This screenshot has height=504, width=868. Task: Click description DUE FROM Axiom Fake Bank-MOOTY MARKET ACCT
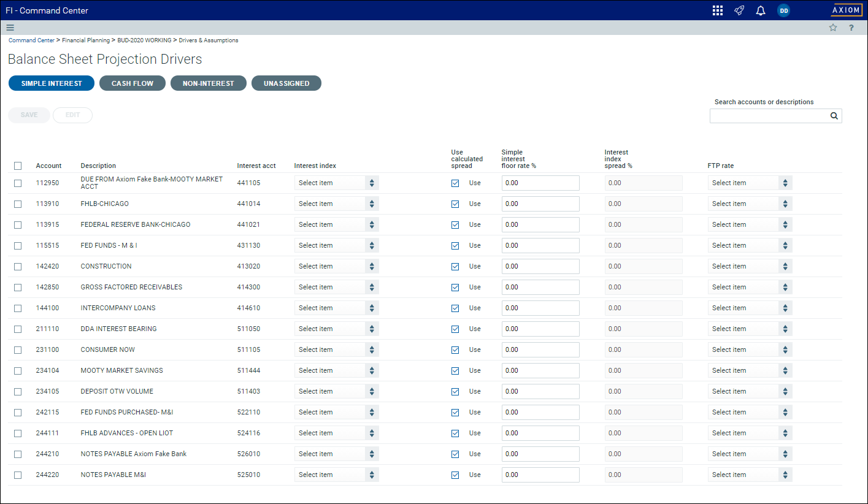tap(152, 183)
